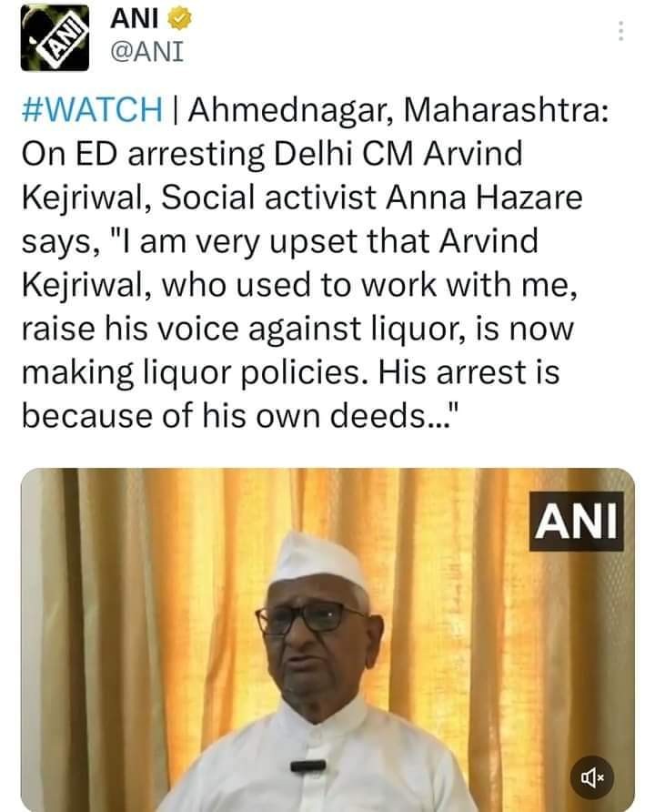Image resolution: width=655 pixels, height=812 pixels.
Task: Unmute the video using the speaker icon
Action: point(592,777)
